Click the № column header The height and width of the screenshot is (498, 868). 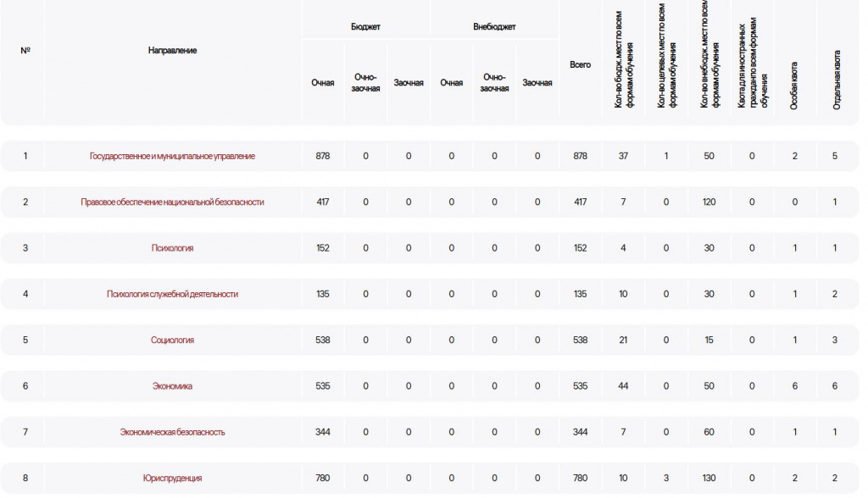point(25,51)
